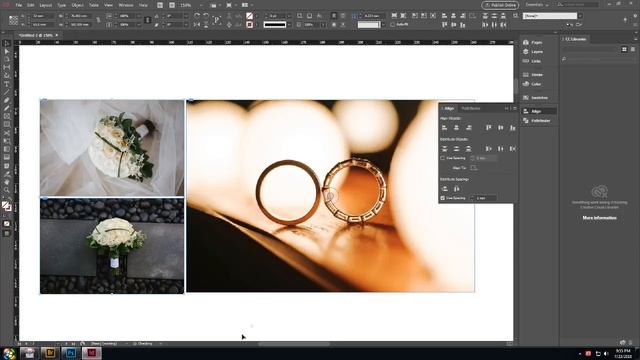Select the Scissors tool
This screenshot has width=640, height=360.
pyautogui.click(x=7, y=133)
